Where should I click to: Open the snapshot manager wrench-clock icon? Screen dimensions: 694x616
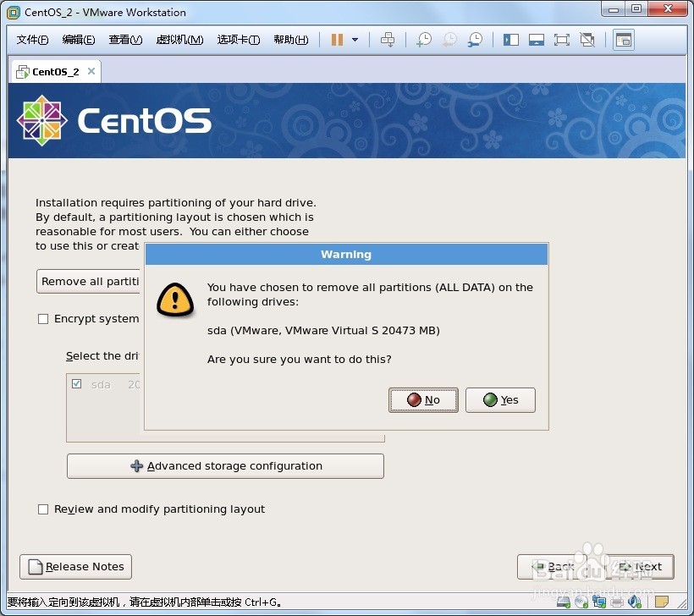[x=476, y=40]
